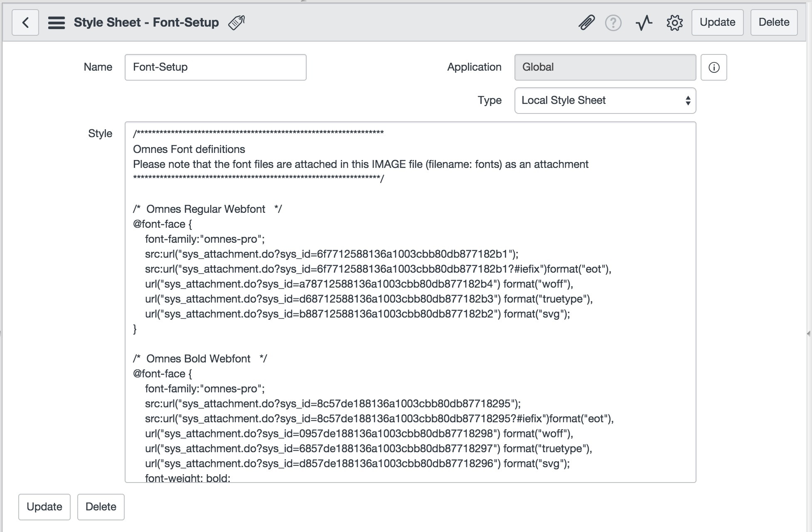Click the question mark help icon
Screen dimensions: 812x532
[x=613, y=22]
